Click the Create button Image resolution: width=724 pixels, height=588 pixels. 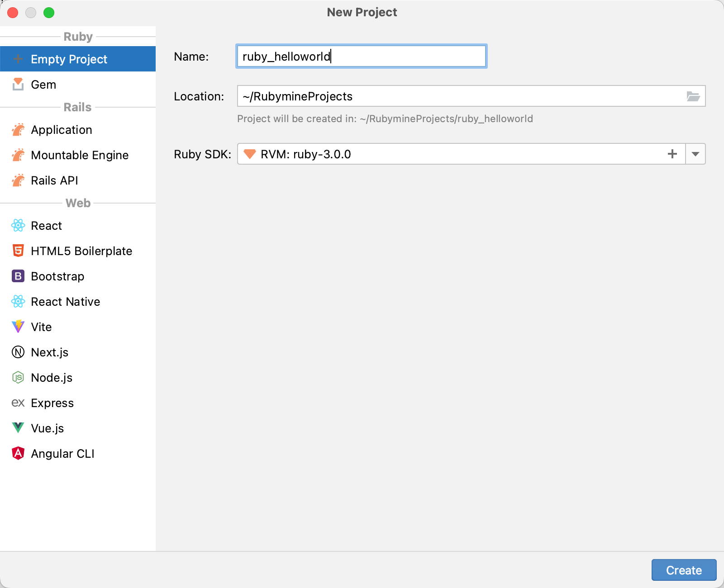[683, 570]
